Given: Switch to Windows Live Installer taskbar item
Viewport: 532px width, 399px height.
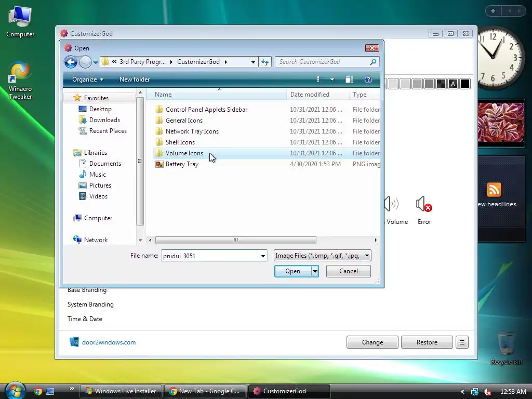Looking at the screenshot, I should coord(122,391).
